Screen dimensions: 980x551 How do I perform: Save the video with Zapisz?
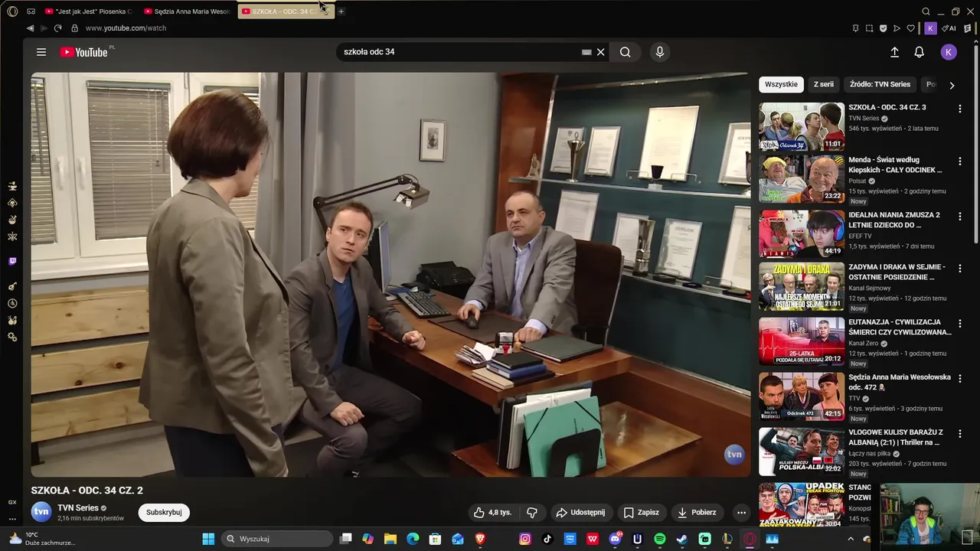(x=641, y=512)
